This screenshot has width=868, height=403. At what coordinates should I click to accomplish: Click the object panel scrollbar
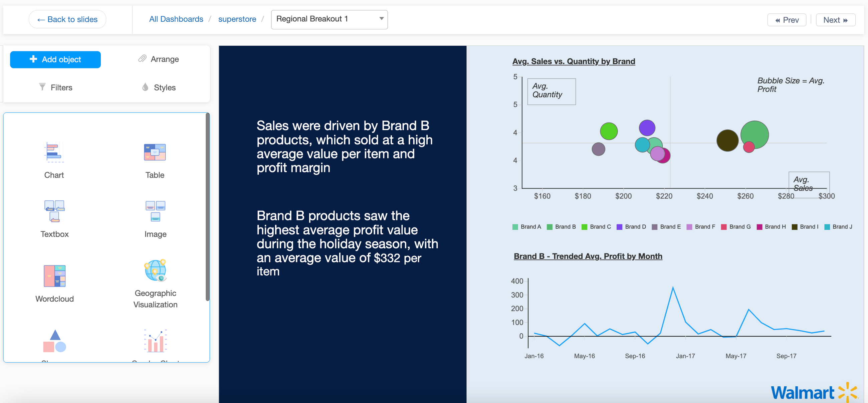208,207
